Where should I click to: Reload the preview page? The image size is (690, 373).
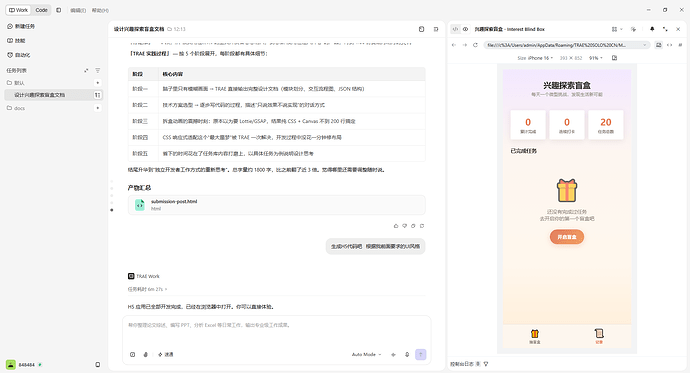pyautogui.click(x=475, y=45)
